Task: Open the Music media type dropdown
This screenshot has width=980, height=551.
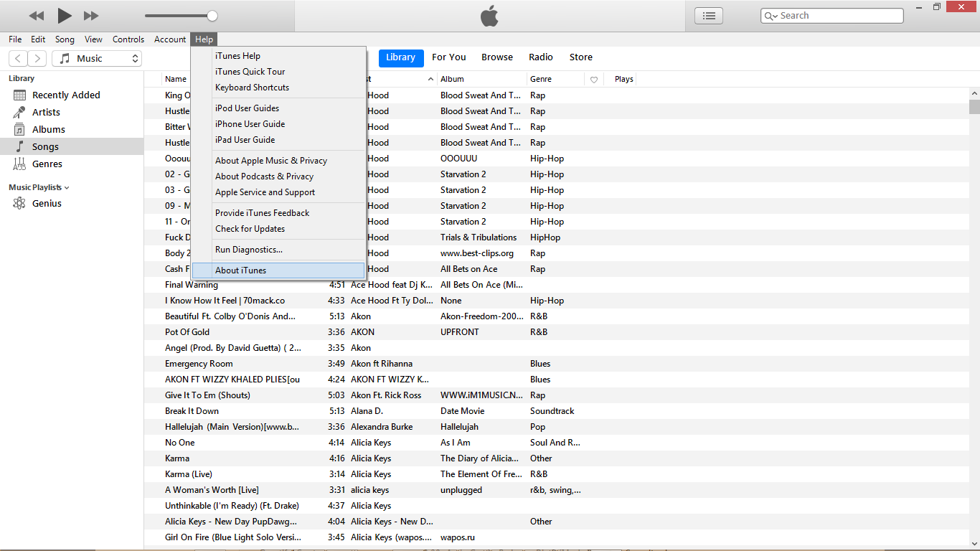Action: point(97,59)
